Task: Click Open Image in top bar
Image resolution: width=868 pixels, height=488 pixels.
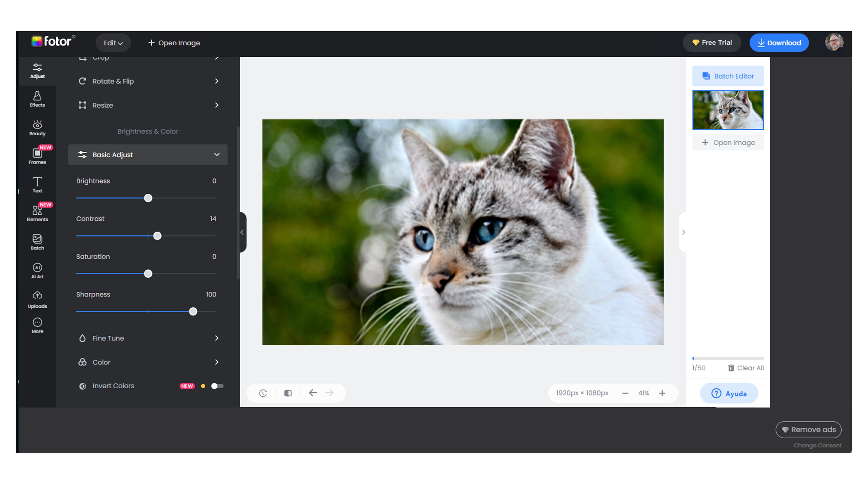Action: pyautogui.click(x=174, y=43)
